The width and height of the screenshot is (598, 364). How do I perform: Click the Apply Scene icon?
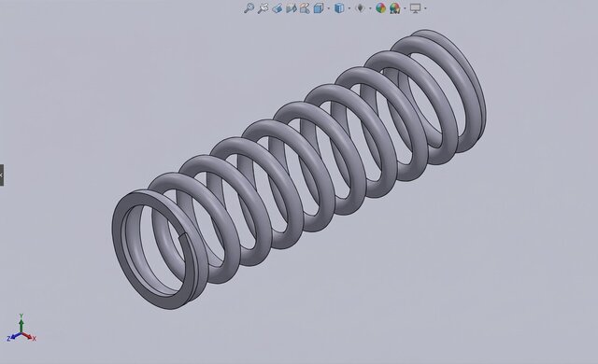[x=394, y=8]
